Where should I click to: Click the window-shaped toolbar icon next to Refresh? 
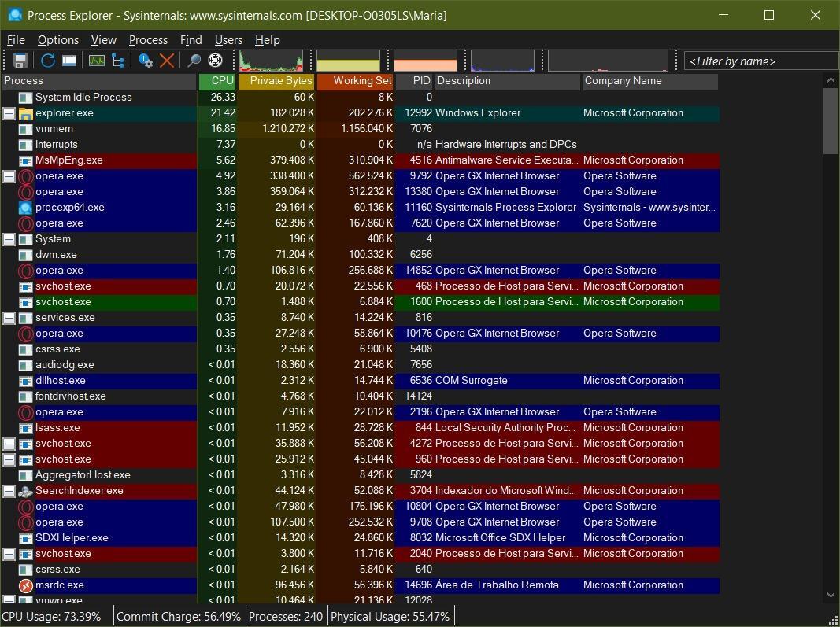click(x=69, y=61)
